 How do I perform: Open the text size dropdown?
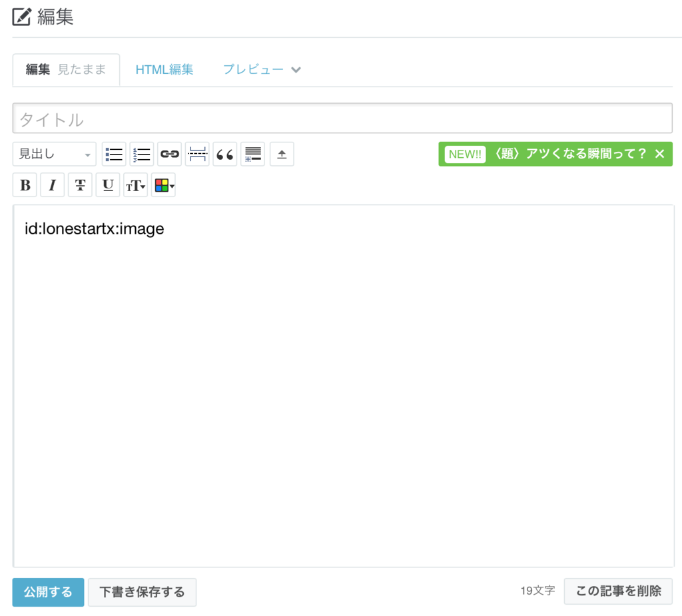(x=135, y=184)
